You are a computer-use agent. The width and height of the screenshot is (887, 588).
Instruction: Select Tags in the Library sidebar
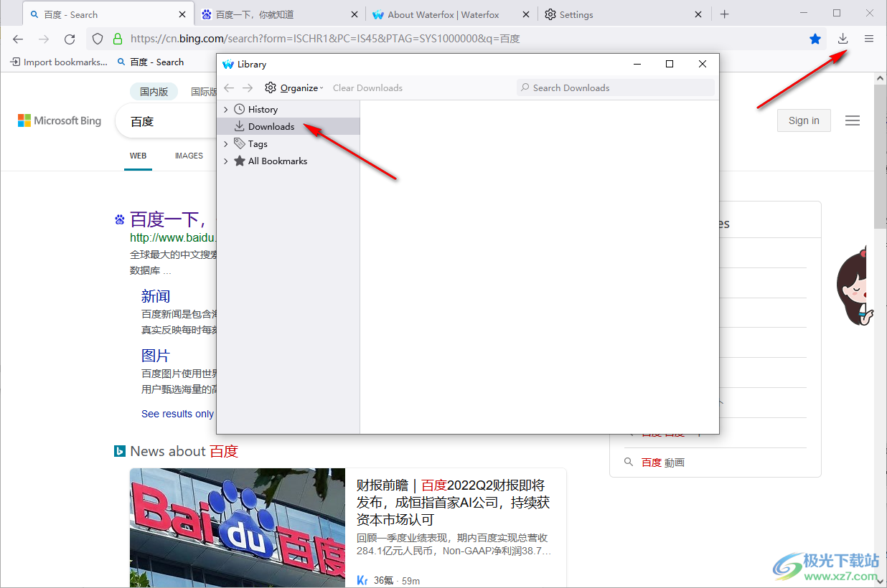288,144
